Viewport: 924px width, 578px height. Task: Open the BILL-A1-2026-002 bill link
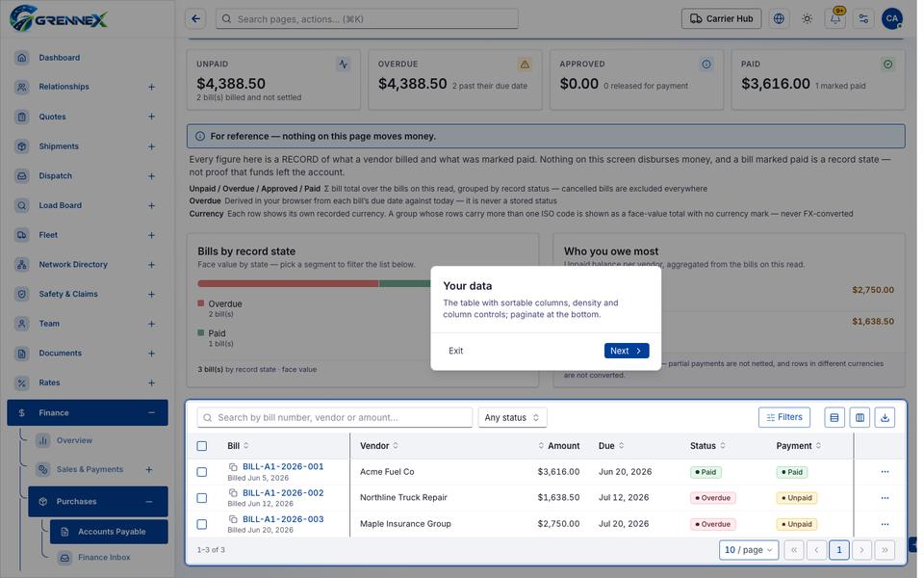point(283,493)
